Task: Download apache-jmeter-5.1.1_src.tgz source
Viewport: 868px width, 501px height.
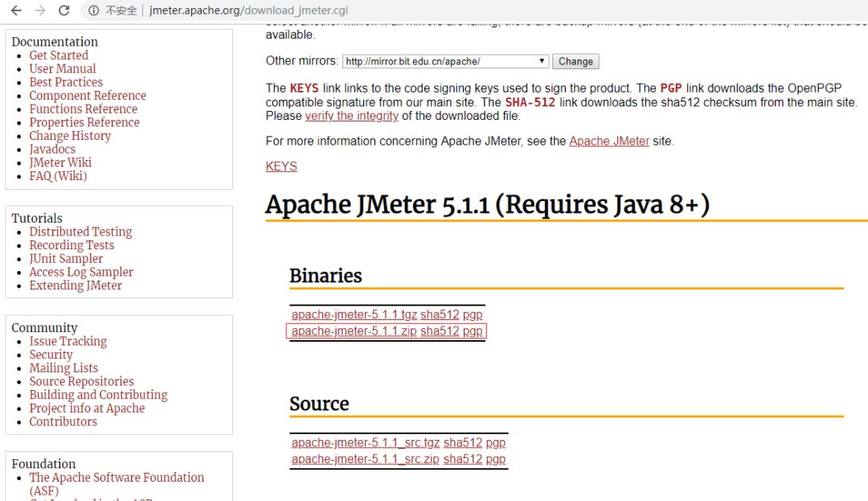Action: tap(366, 442)
